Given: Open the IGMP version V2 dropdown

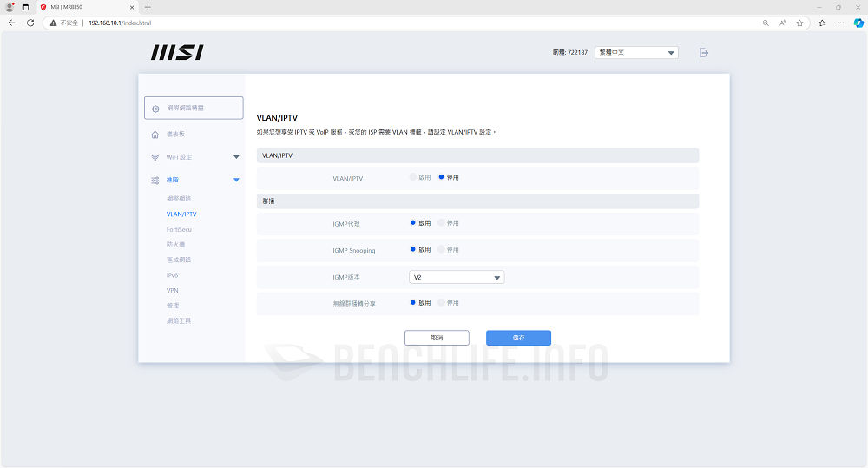Looking at the screenshot, I should (x=457, y=277).
